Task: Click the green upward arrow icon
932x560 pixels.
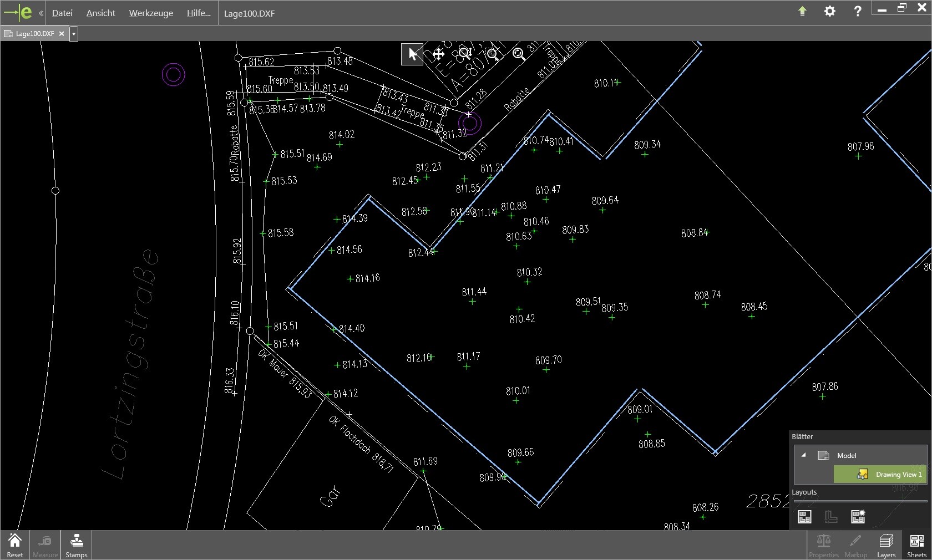Action: pyautogui.click(x=802, y=11)
